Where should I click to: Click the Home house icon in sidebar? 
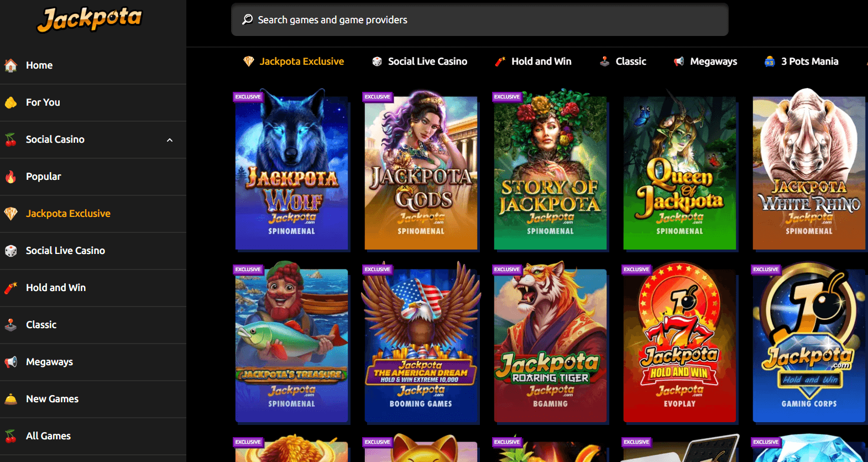point(11,65)
